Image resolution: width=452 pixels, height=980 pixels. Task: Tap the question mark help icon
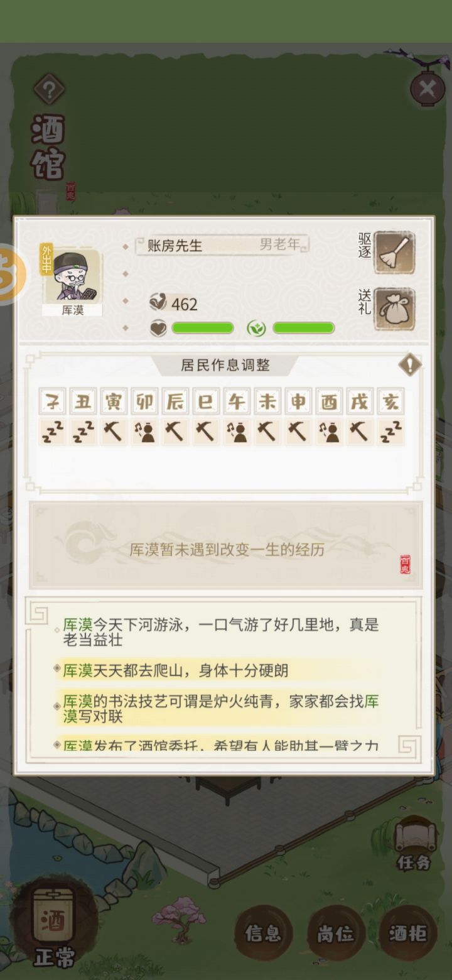49,90
